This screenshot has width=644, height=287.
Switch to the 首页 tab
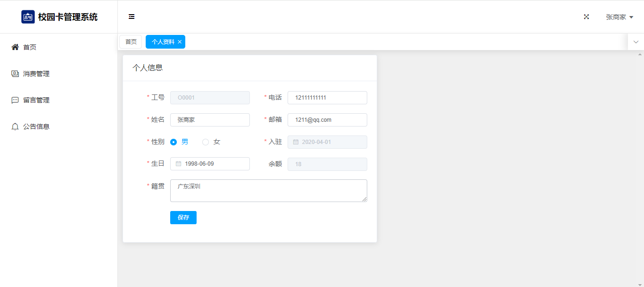(x=131, y=42)
